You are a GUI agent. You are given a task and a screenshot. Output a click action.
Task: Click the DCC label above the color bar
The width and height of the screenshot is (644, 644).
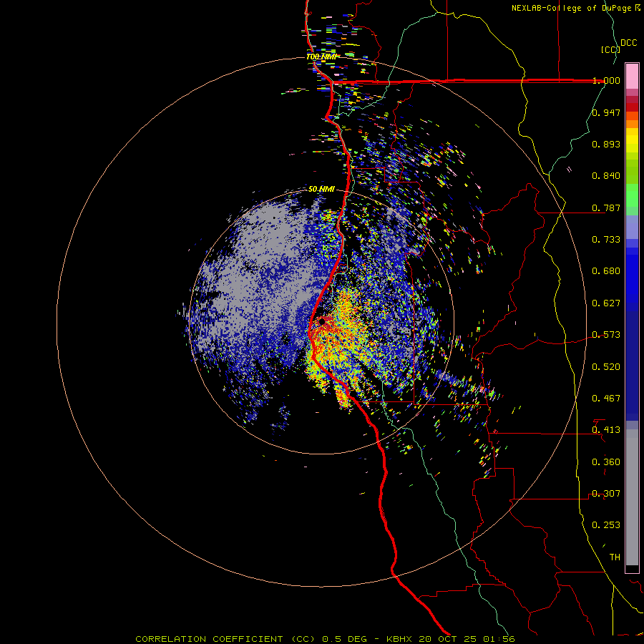[x=628, y=43]
